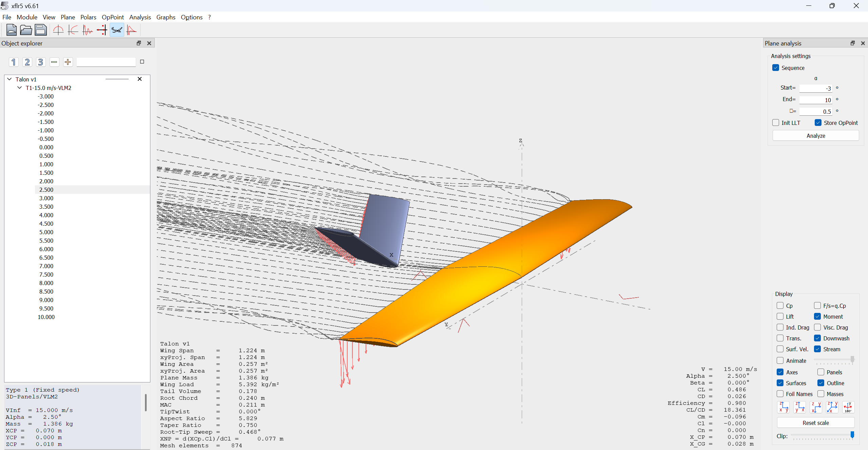
Task: Adjust the Clip slider
Action: click(822, 435)
